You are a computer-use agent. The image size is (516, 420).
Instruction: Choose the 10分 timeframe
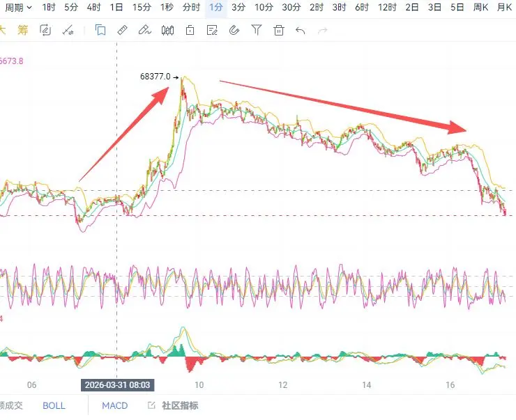pos(264,7)
